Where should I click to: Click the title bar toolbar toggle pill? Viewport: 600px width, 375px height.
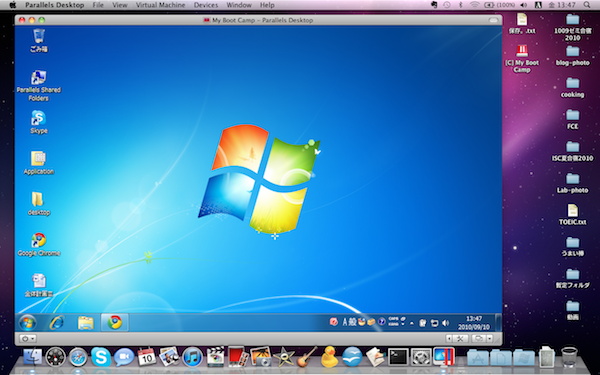493,20
